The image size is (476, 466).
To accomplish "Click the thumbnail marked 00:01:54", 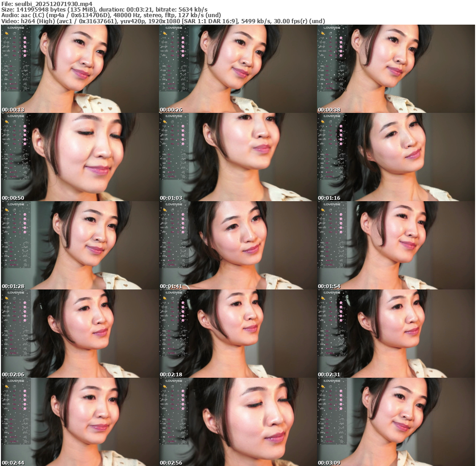I will [396, 245].
